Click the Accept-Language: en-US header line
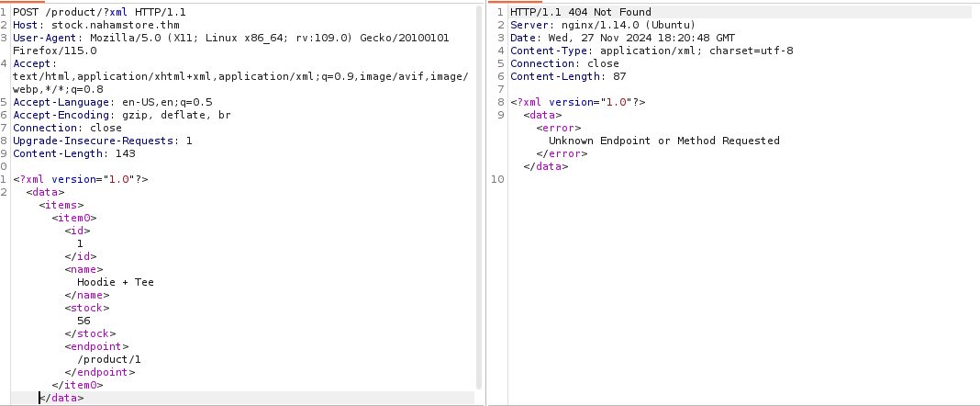980x406 pixels. [x=113, y=102]
